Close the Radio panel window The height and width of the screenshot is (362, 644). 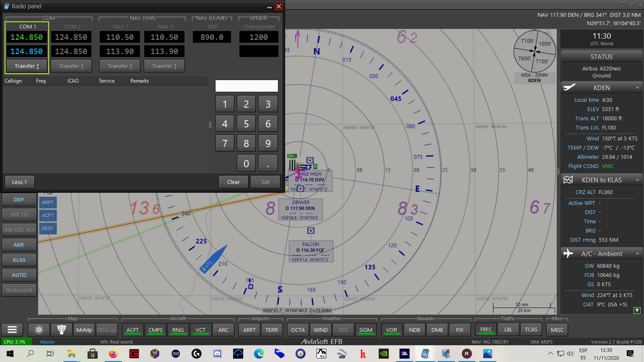pyautogui.click(x=279, y=6)
